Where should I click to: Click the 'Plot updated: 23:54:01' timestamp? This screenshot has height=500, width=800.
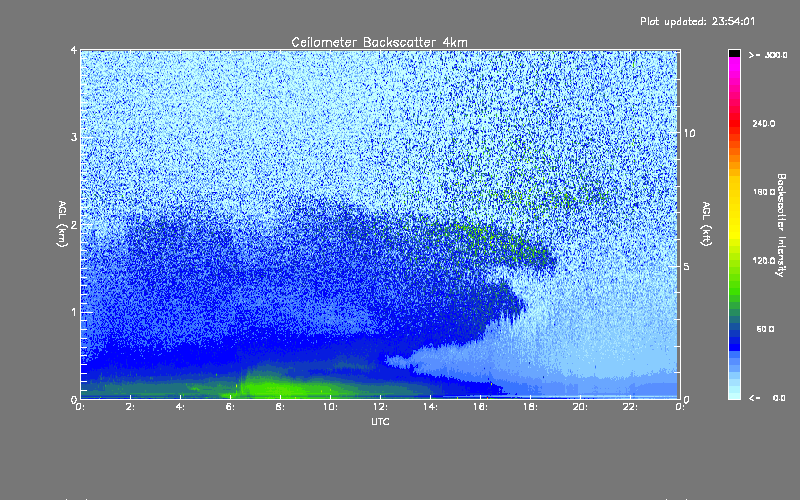point(697,21)
